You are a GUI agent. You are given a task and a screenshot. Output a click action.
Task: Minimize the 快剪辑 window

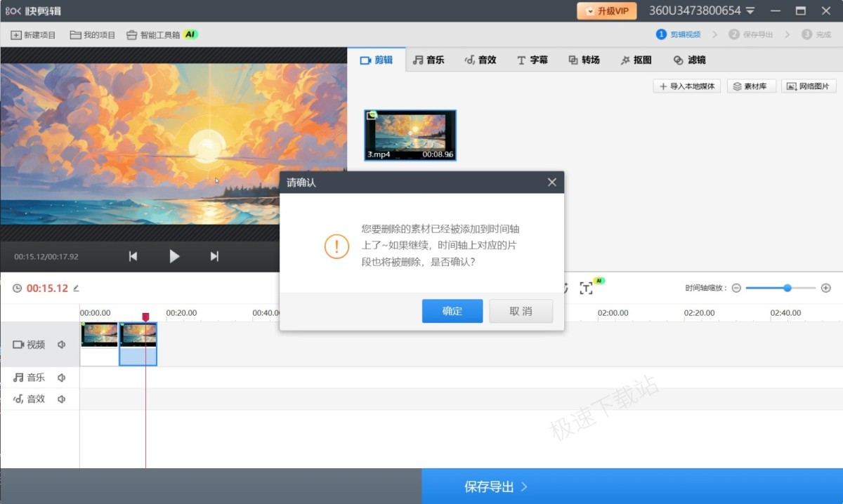pos(776,11)
